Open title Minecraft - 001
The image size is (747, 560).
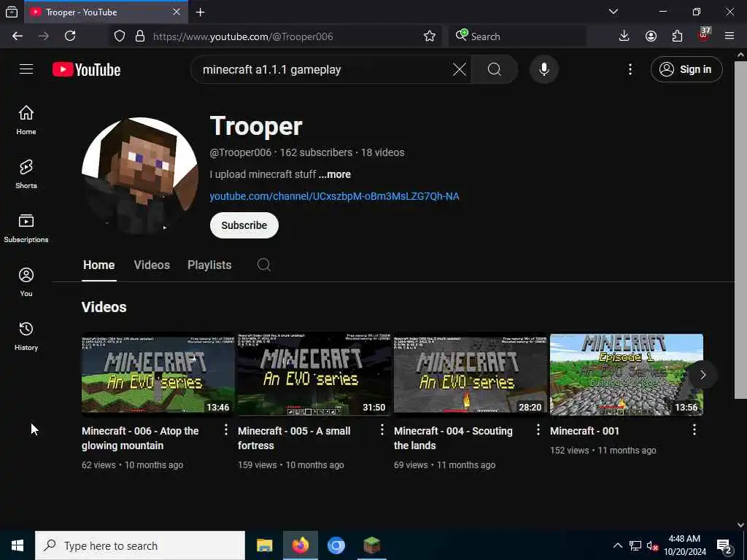point(584,431)
